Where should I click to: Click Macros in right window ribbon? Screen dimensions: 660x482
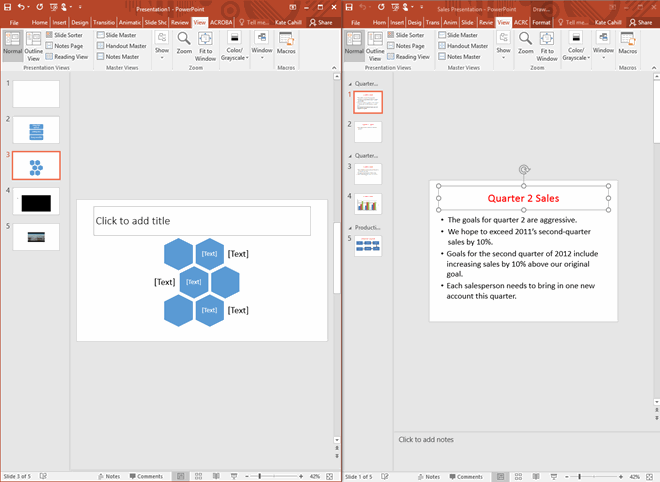[x=628, y=43]
